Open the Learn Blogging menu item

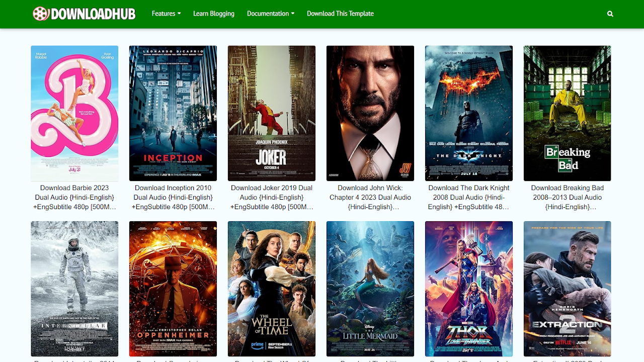[214, 14]
